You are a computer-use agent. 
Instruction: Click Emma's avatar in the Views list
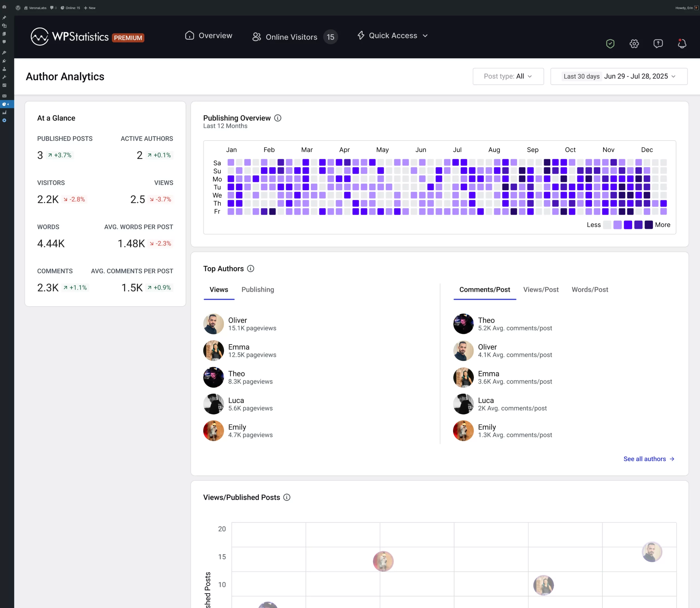point(214,351)
